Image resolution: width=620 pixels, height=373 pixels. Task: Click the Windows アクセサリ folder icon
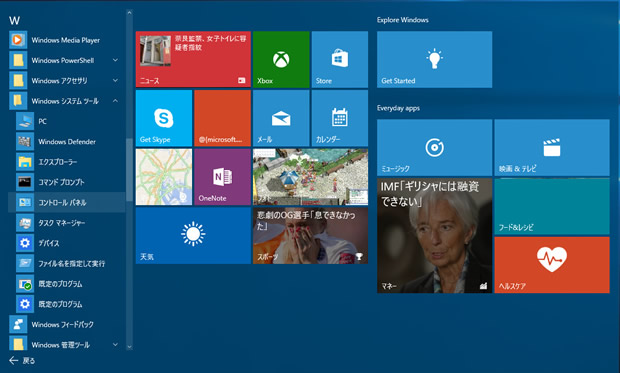[x=18, y=80]
